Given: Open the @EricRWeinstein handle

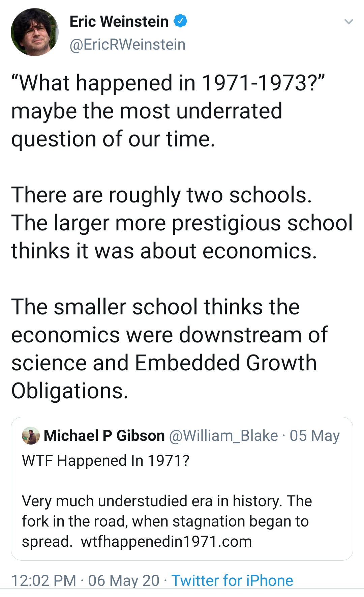Looking at the screenshot, I should tap(127, 45).
